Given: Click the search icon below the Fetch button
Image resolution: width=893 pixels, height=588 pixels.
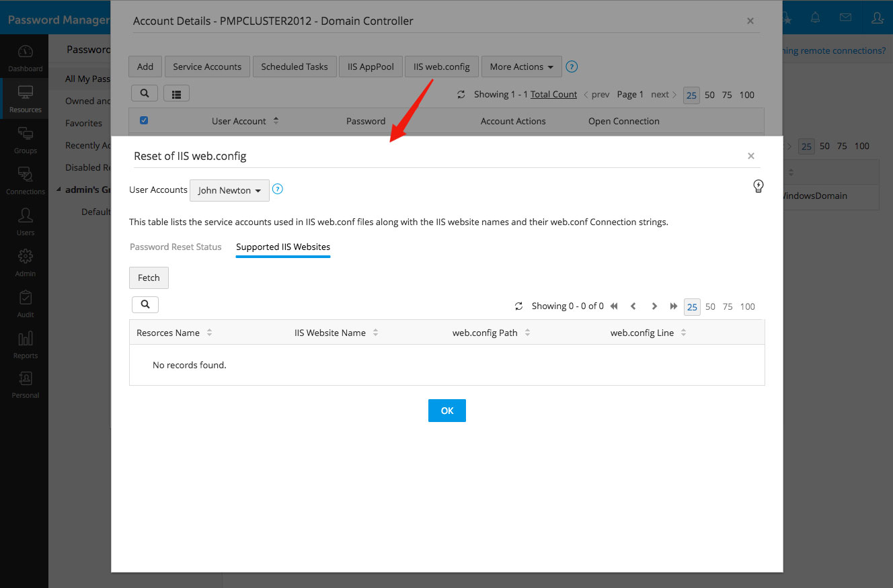Looking at the screenshot, I should 145,304.
